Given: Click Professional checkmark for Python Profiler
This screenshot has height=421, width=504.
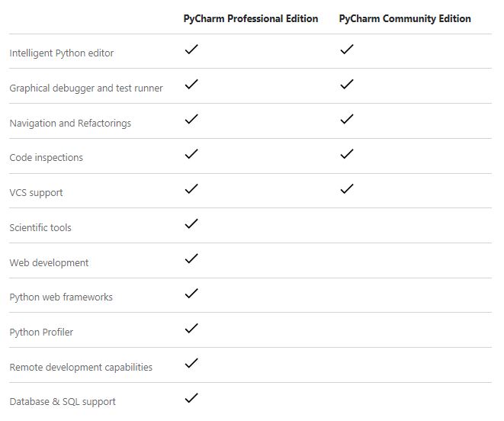Looking at the screenshot, I should click(x=191, y=329).
